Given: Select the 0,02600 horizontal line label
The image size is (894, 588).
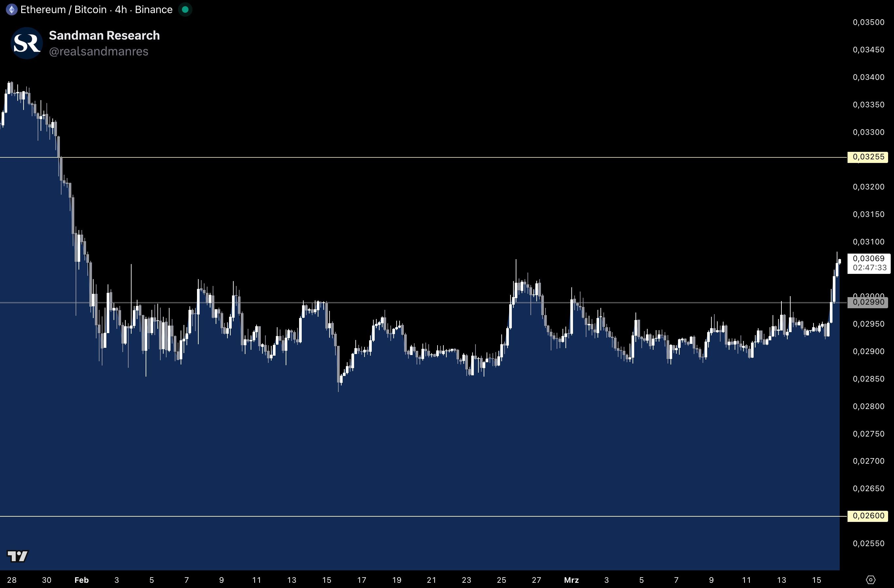Looking at the screenshot, I should pos(868,516).
